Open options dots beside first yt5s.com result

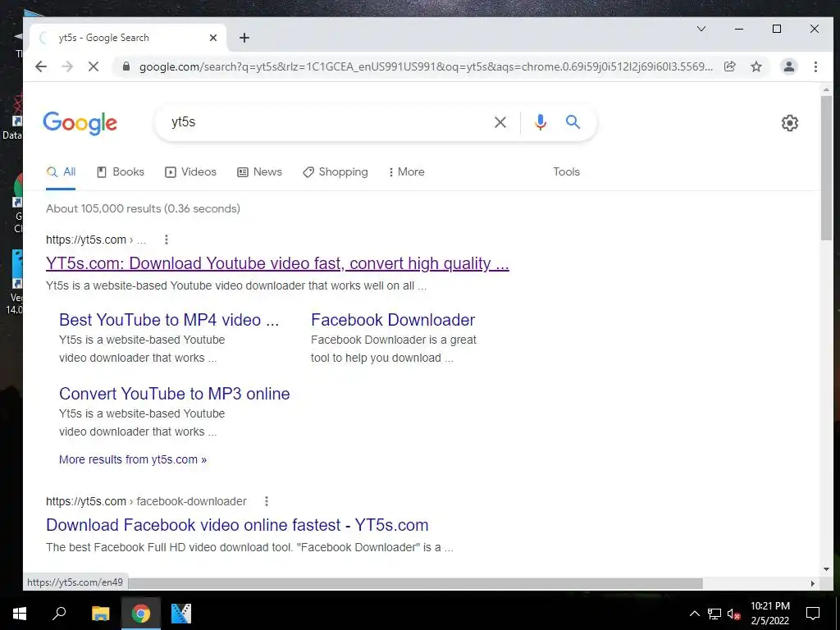coord(167,240)
